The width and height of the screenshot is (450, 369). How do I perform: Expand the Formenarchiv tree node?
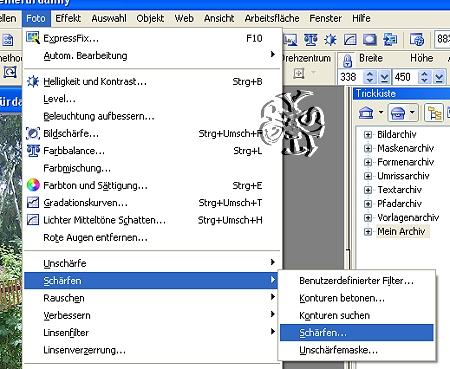click(x=368, y=162)
